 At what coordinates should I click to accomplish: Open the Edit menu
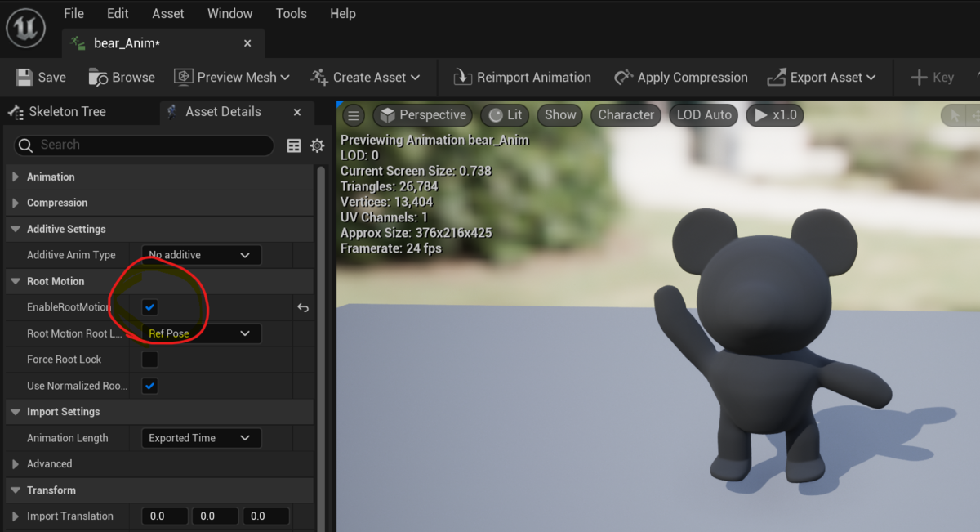pyautogui.click(x=118, y=13)
